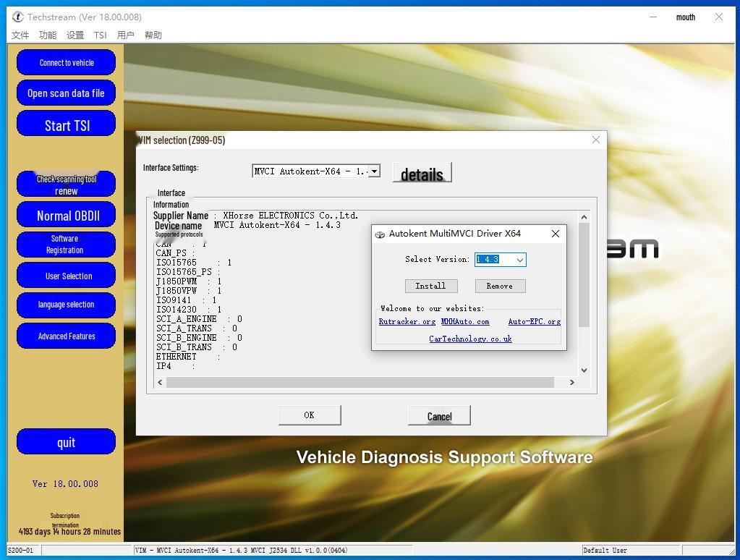
Task: Select the ISO9141 protocol row
Action: click(187, 300)
